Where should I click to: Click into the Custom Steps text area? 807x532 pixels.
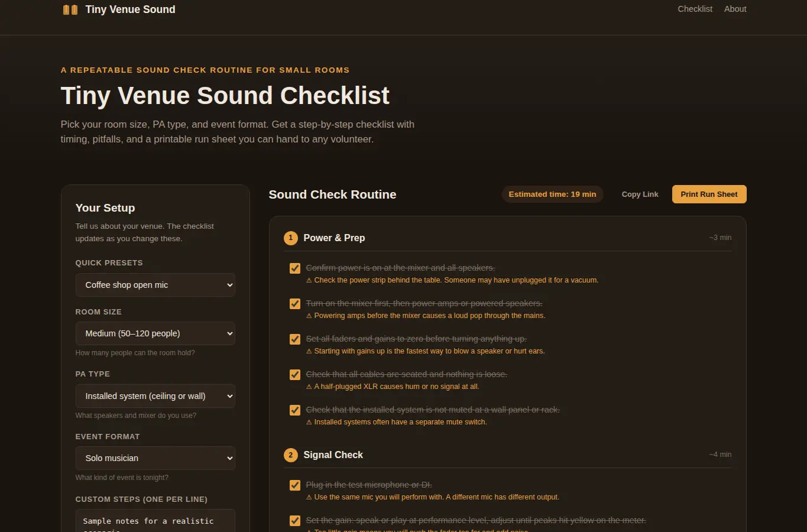click(x=155, y=521)
